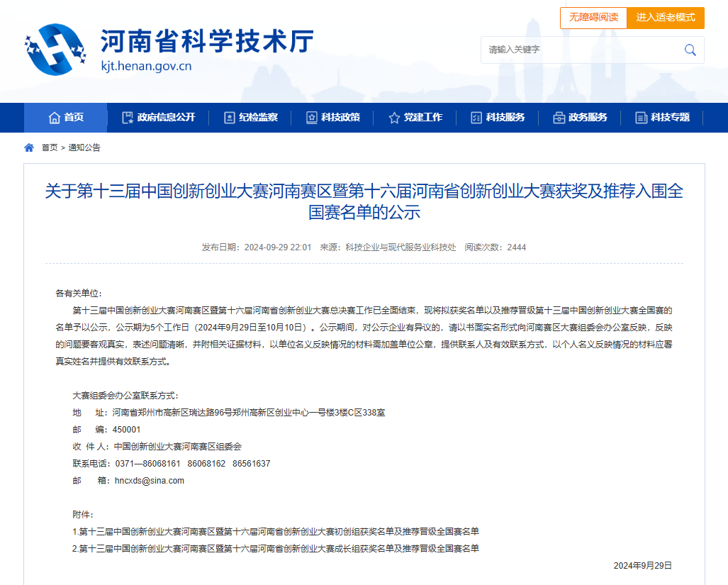
Task: Click the home icon in breadcrumb
Action: [29, 147]
